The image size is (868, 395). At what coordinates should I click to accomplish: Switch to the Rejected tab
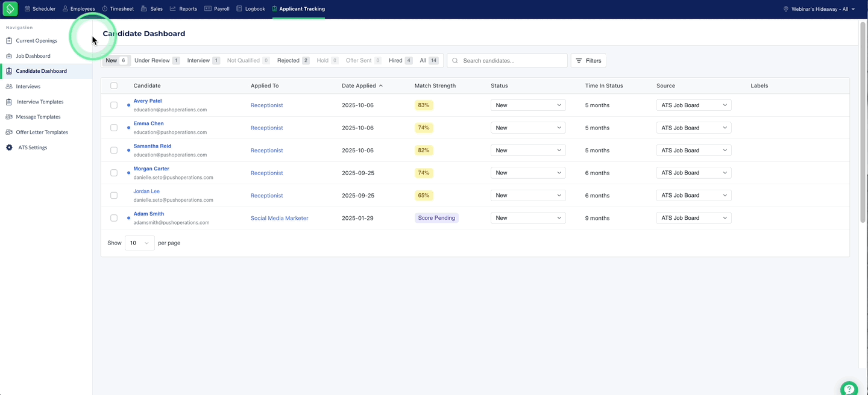pyautogui.click(x=293, y=61)
